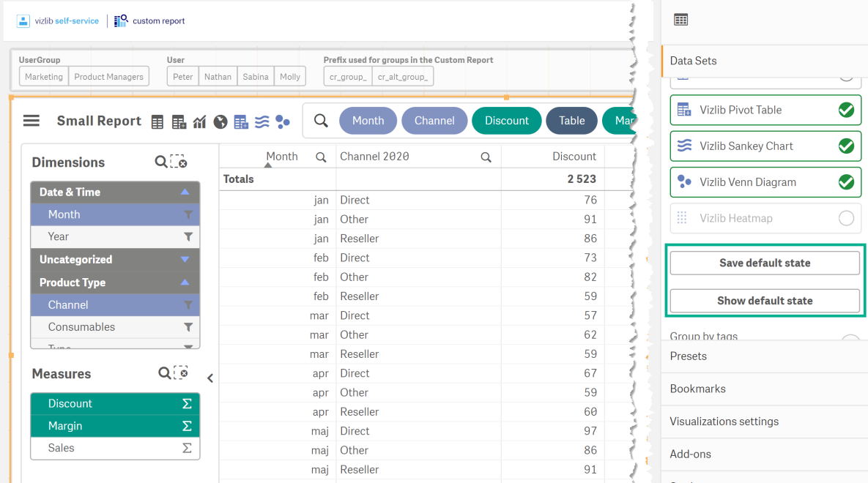Uncheck the Vizlib Pivot Table option
This screenshot has width=868, height=483.
pyautogui.click(x=846, y=110)
